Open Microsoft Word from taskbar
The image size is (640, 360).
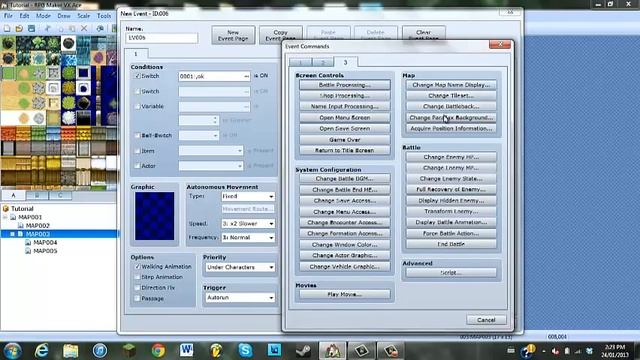187,350
